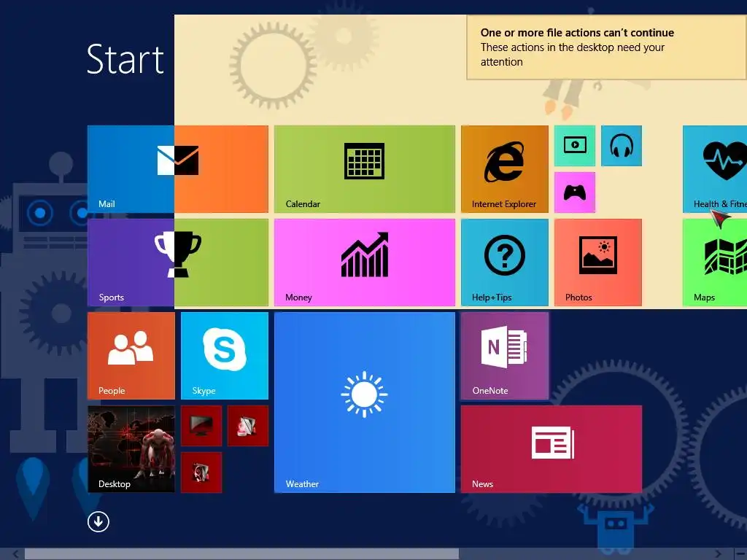Screen dimensions: 747x560
Task: Click the Start heading text
Action: click(125, 60)
